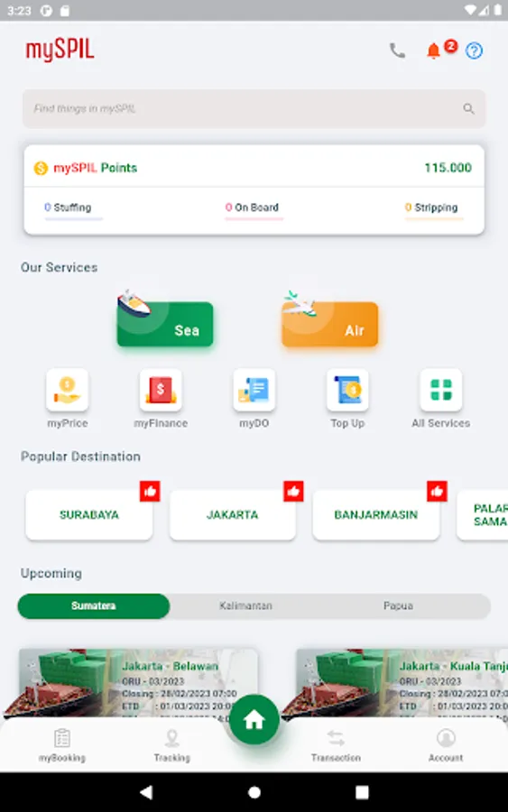Open the Top Up icon

pos(347,390)
